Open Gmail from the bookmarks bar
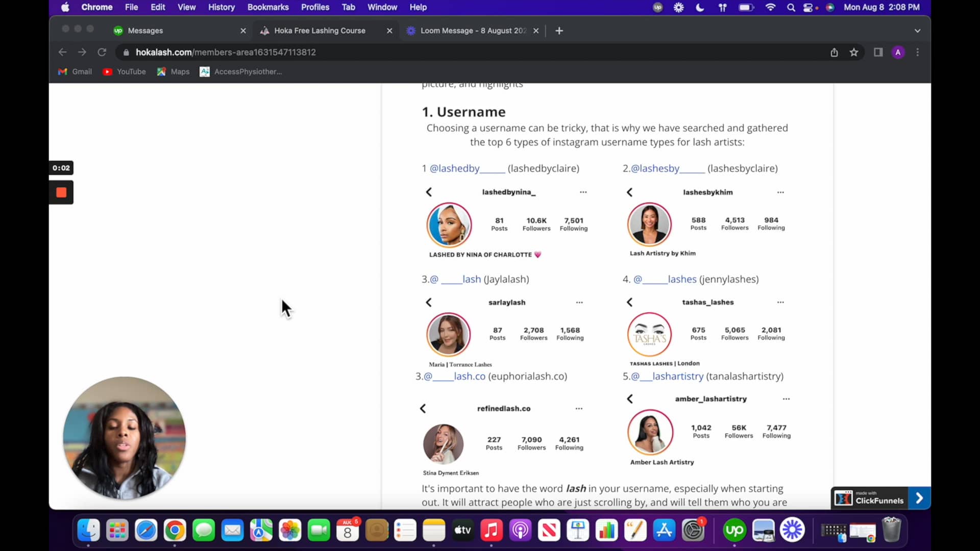Viewport: 980px width, 551px height. [x=75, y=71]
